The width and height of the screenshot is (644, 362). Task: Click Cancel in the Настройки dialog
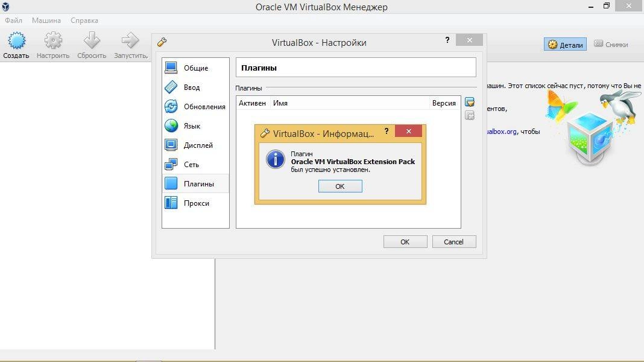coord(454,241)
